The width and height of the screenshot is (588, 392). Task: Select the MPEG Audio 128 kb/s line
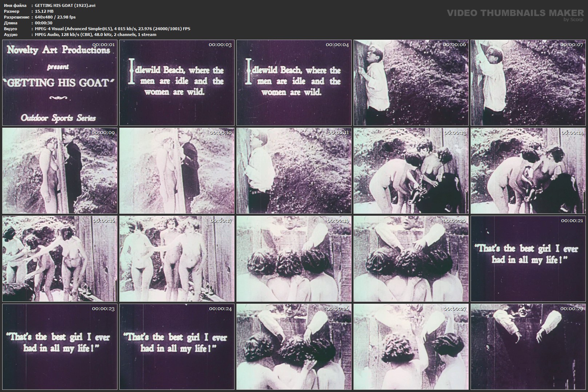96,35
